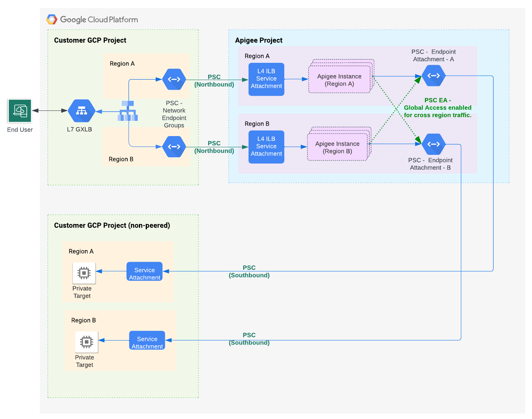Click Region B L4 ILB Service Attachment box
The width and height of the screenshot is (532, 419).
[266, 146]
